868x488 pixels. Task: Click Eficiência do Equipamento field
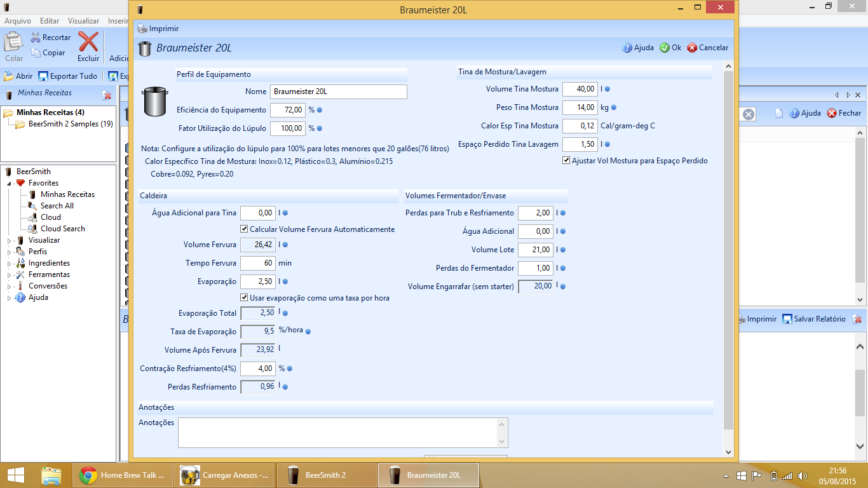coord(288,110)
